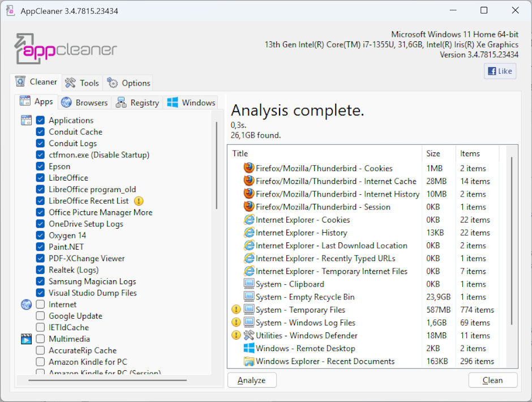Click the warning icon next to LibreOffice Recent List
The height and width of the screenshot is (402, 532).
[139, 201]
